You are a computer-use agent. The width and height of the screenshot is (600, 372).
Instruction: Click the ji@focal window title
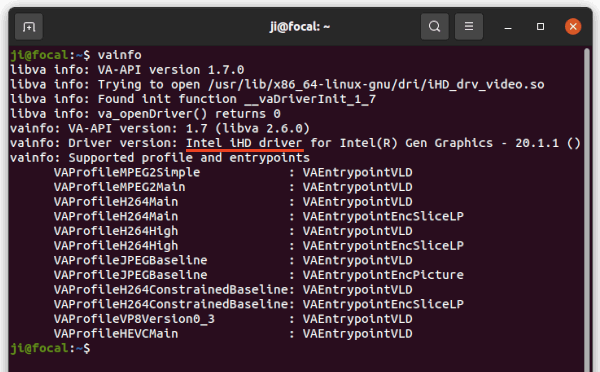click(300, 27)
